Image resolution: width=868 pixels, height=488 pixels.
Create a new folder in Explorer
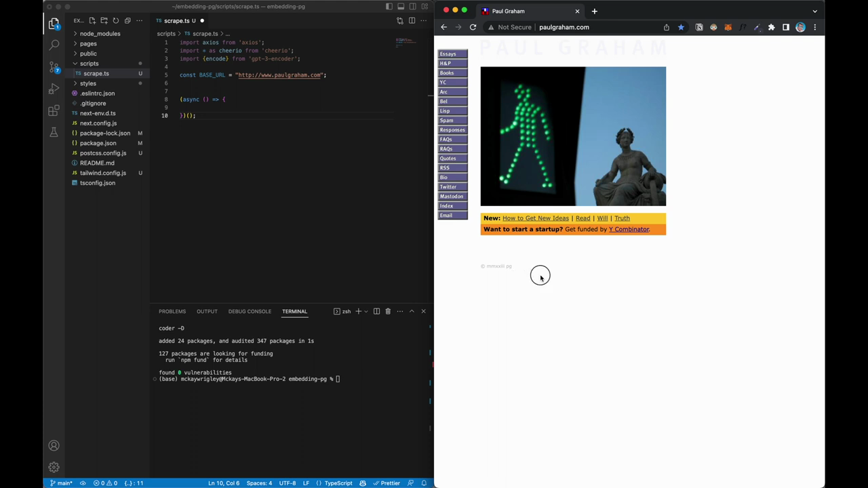click(x=104, y=21)
